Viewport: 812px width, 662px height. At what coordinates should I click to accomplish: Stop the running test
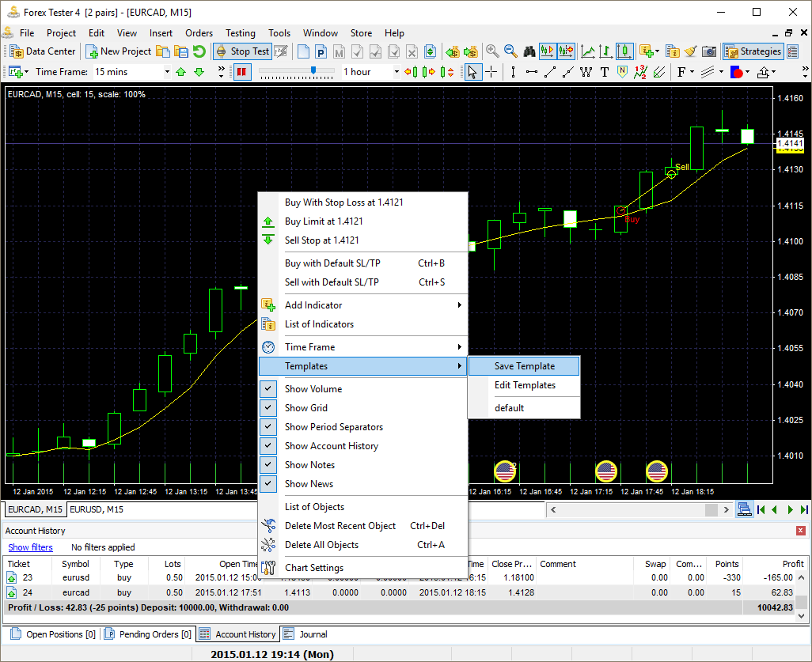click(243, 51)
